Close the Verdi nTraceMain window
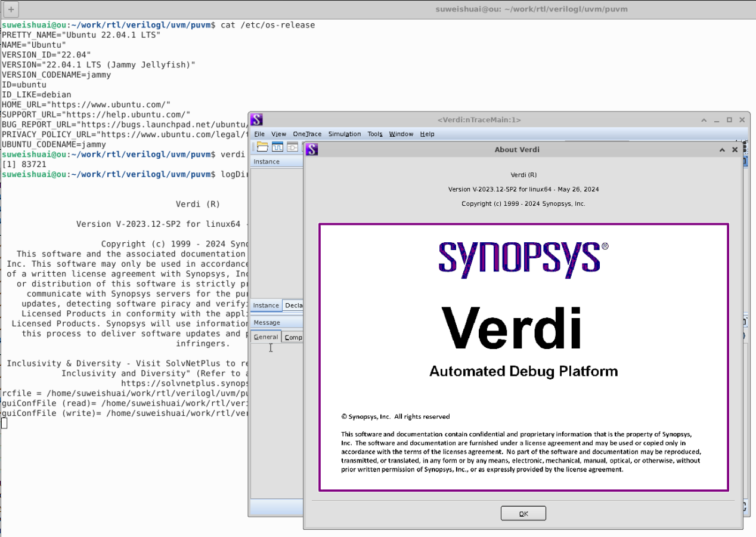Screen dimensions: 756x537 [742, 120]
